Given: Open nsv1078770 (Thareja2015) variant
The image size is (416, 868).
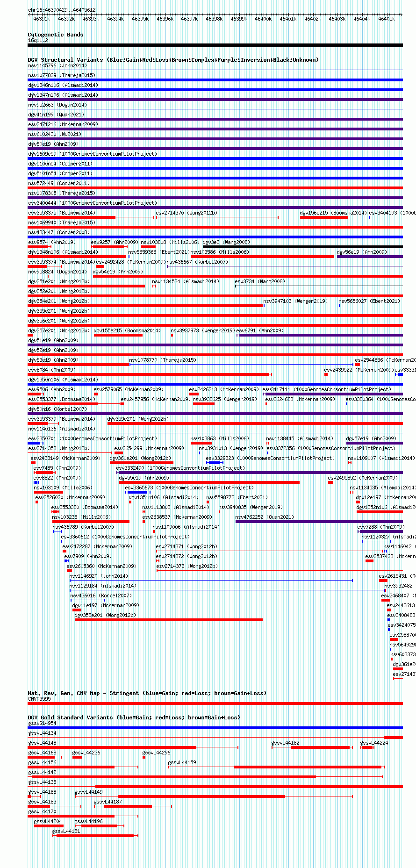Looking at the screenshot, I should (163, 360).
